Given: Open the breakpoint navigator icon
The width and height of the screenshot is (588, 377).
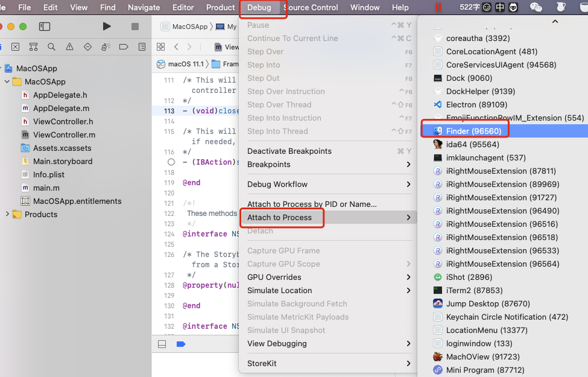Looking at the screenshot, I should (x=124, y=47).
